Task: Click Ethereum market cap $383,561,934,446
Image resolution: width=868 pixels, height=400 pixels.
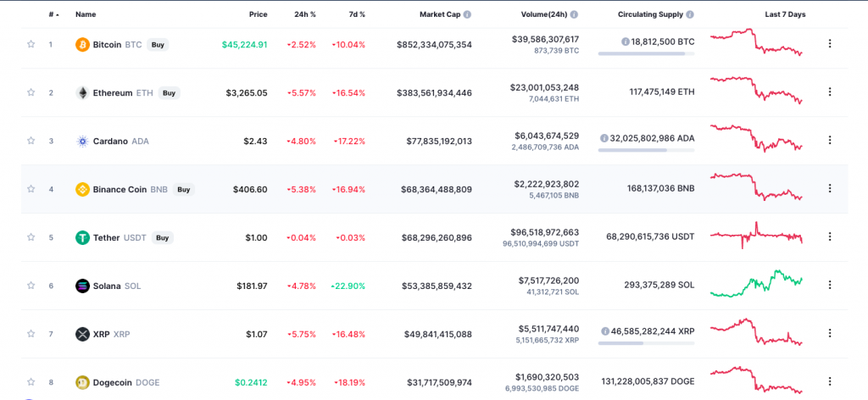Action: 435,93
